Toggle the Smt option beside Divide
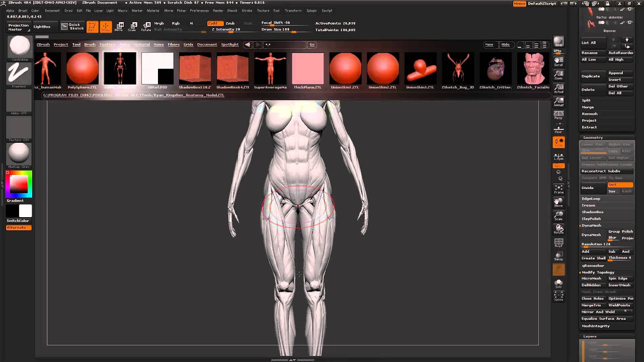Screen dimensions: 644x362 (620, 185)
